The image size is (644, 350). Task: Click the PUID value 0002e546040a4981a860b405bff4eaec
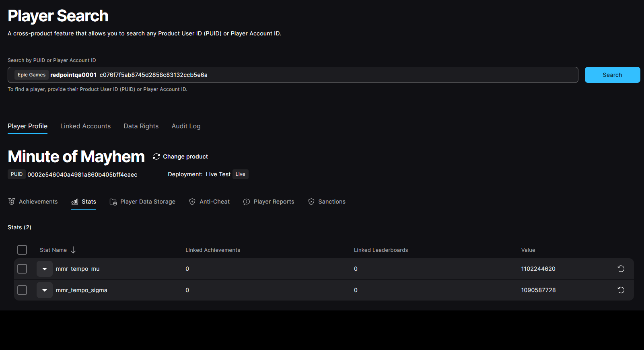(x=82, y=175)
